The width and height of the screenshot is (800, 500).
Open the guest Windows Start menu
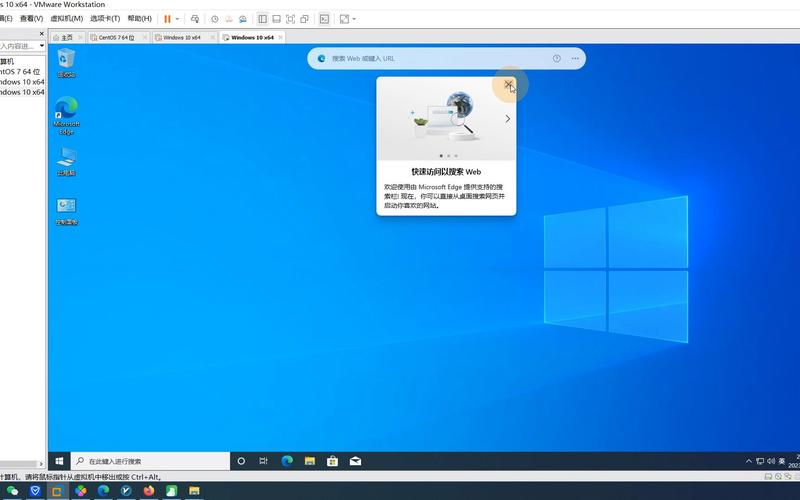tap(59, 461)
